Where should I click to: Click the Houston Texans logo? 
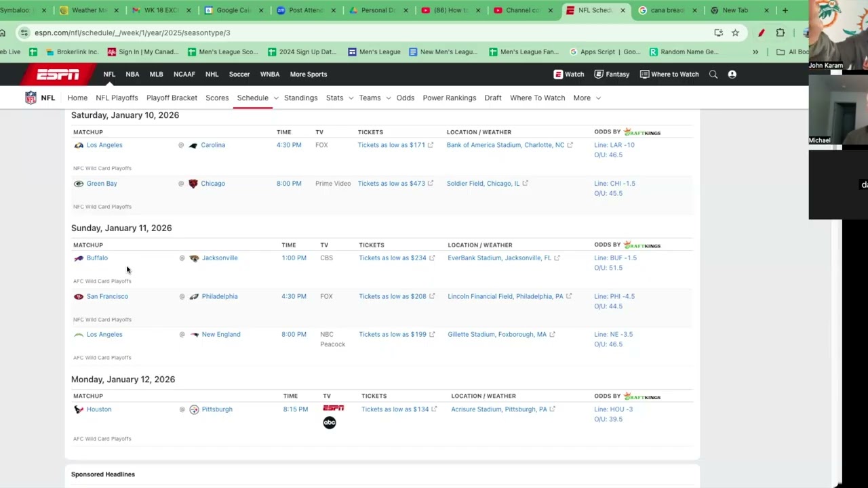pos(79,409)
